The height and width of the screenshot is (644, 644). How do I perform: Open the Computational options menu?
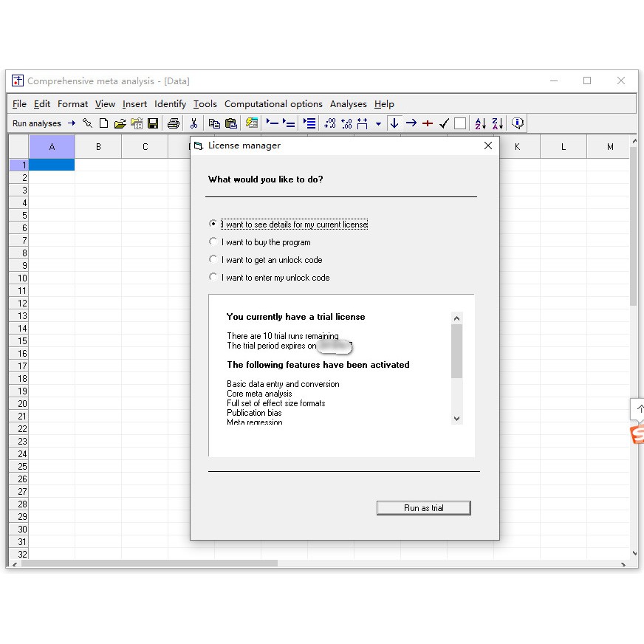(273, 104)
